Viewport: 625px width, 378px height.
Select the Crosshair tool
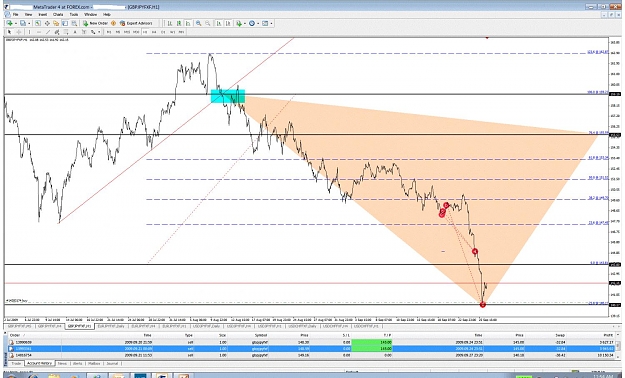coord(19,32)
